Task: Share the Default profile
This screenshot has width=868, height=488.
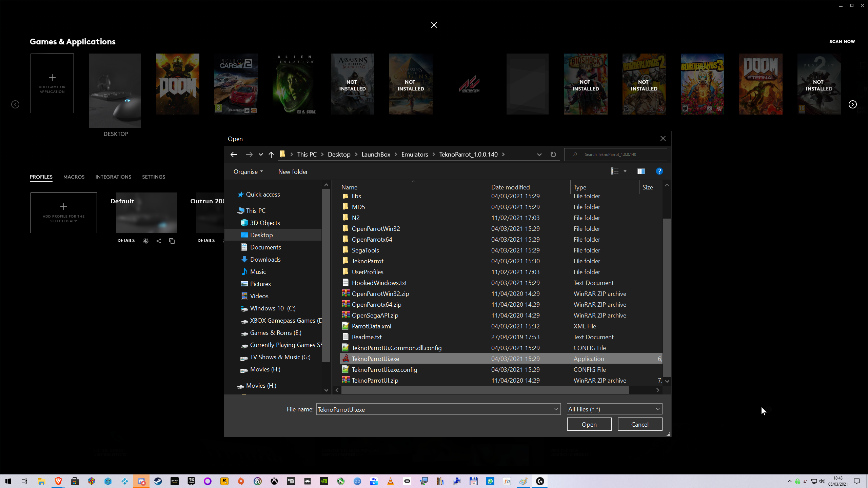Action: point(159,241)
